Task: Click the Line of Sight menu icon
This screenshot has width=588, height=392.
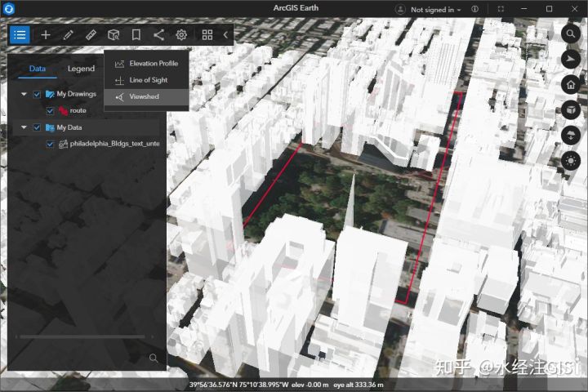Action: tap(119, 80)
